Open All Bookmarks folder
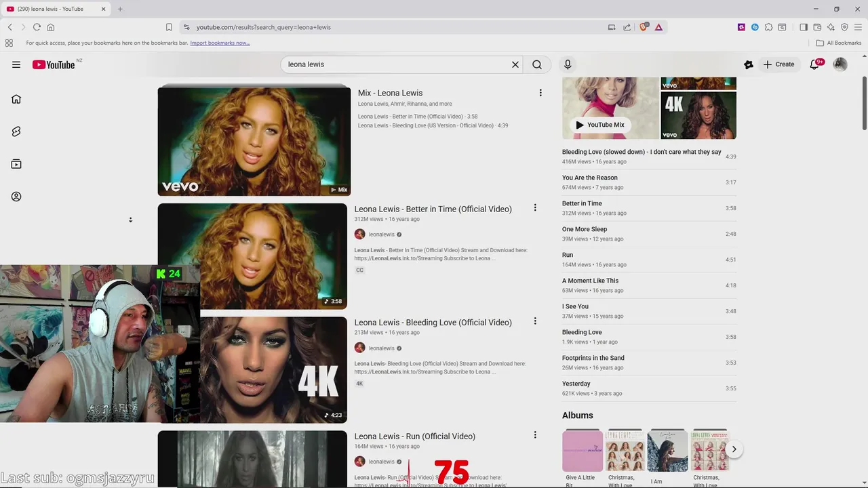The image size is (868, 488). [x=839, y=43]
